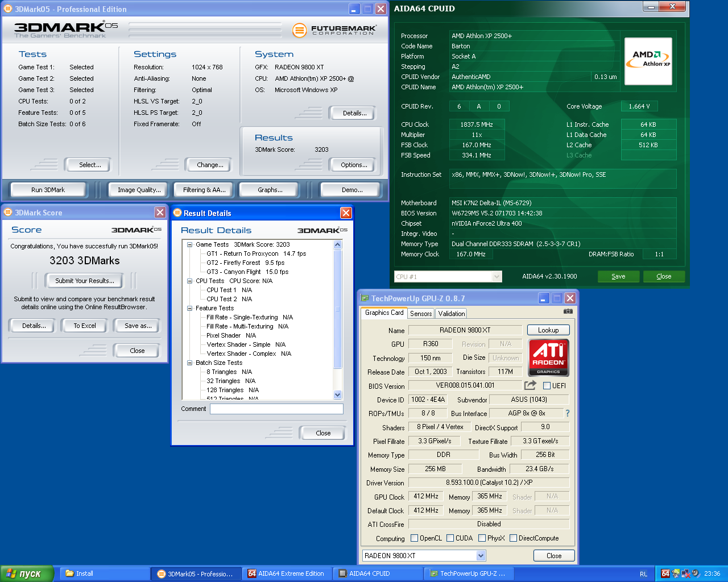Image resolution: width=728 pixels, height=582 pixels.
Task: Click the RL language indicator in taskbar
Action: (x=643, y=574)
